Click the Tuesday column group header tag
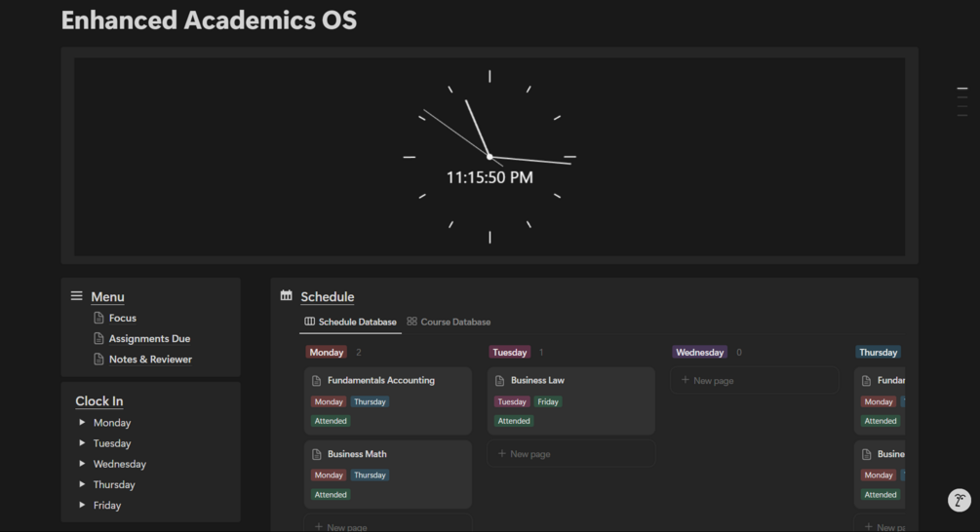The width and height of the screenshot is (980, 532). 509,352
